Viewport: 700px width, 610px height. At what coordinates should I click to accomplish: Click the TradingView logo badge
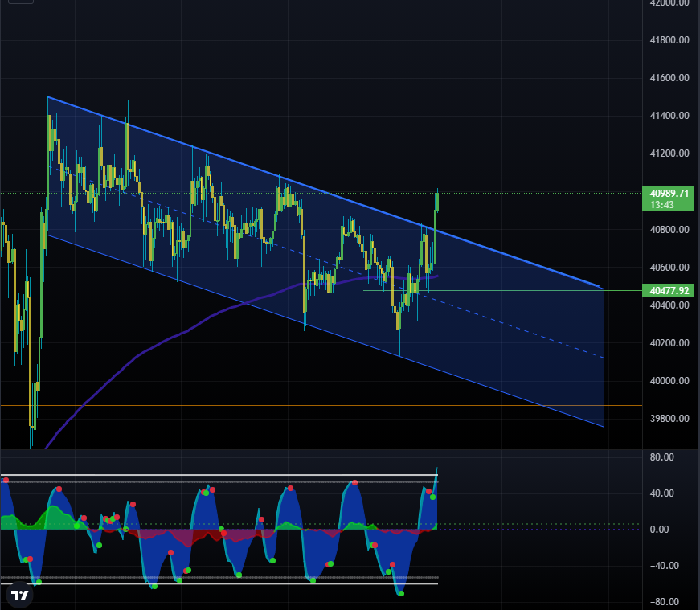tap(19, 596)
